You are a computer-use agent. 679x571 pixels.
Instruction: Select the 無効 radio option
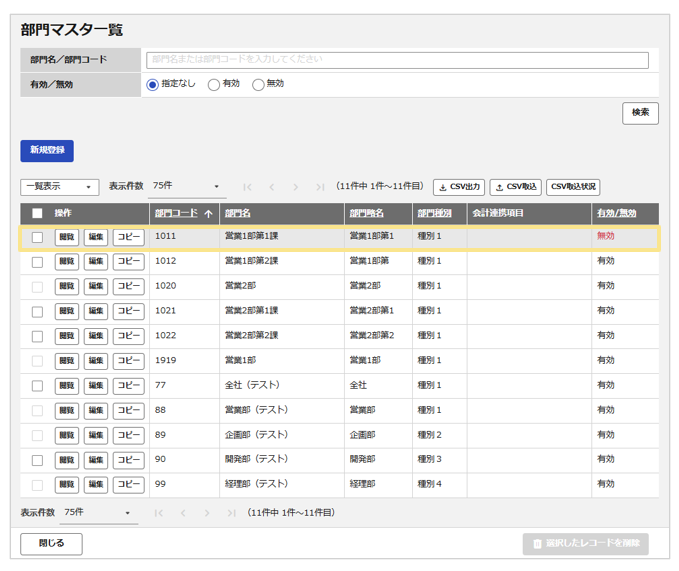click(258, 84)
